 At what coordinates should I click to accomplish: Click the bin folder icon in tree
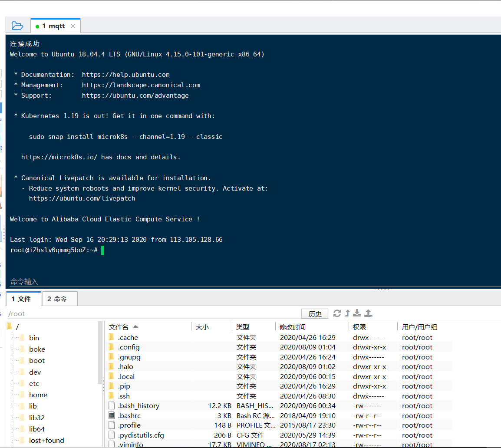tap(22, 338)
